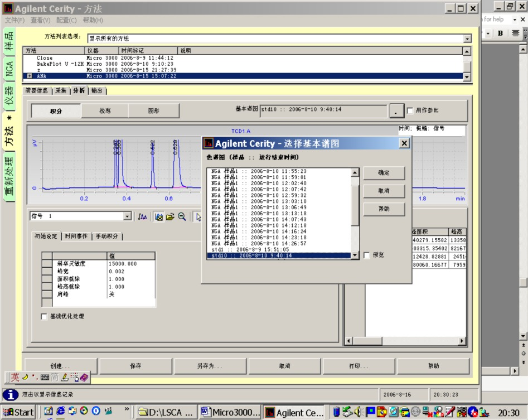The image size is (528, 420).
Task: Click the IME moon half-width toggle icon
Action: 25,377
